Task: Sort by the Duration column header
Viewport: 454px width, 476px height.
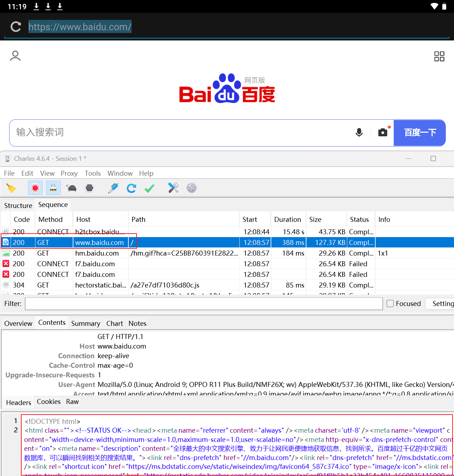Action: [288, 219]
